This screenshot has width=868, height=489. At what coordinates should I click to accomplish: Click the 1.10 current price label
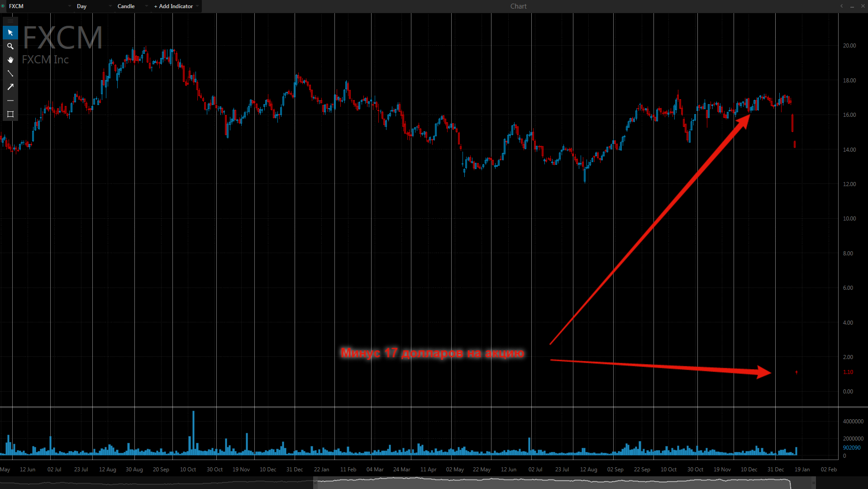848,372
